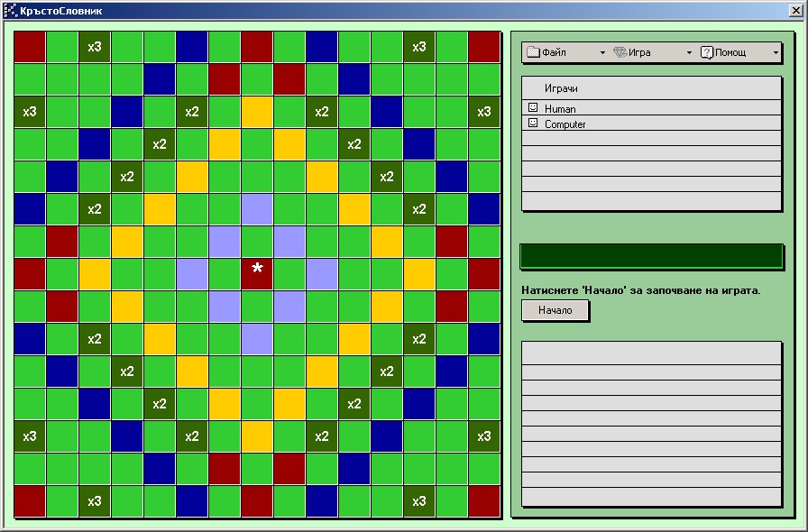Click the red cell in the board's bottom-right corner
808x532 pixels.
click(x=484, y=501)
